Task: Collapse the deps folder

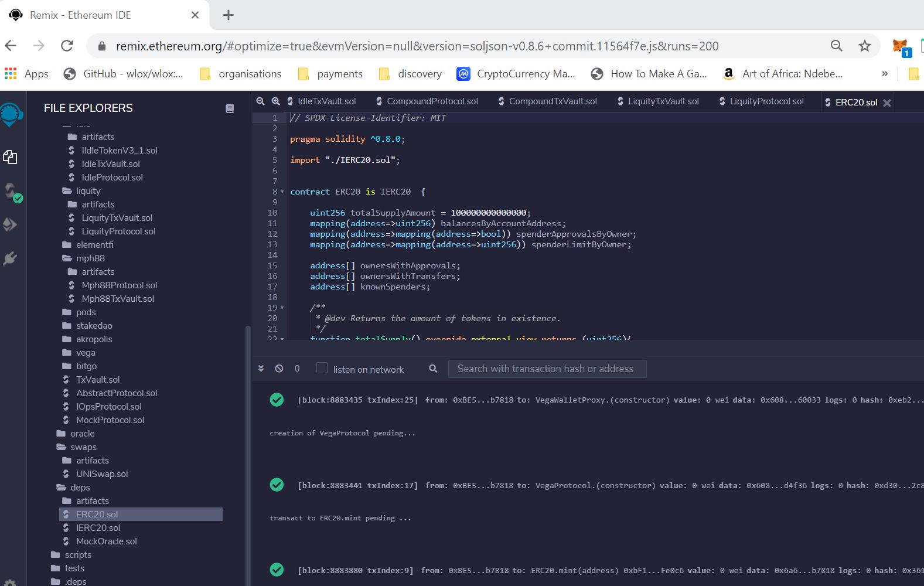Action: click(x=73, y=488)
